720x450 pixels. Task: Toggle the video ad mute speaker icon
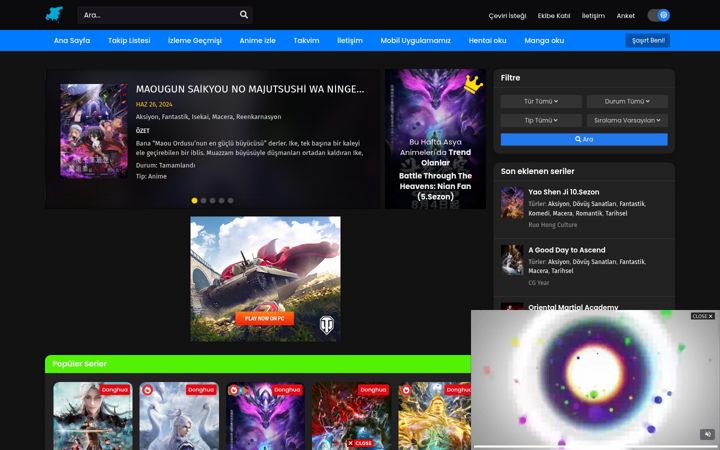[707, 434]
